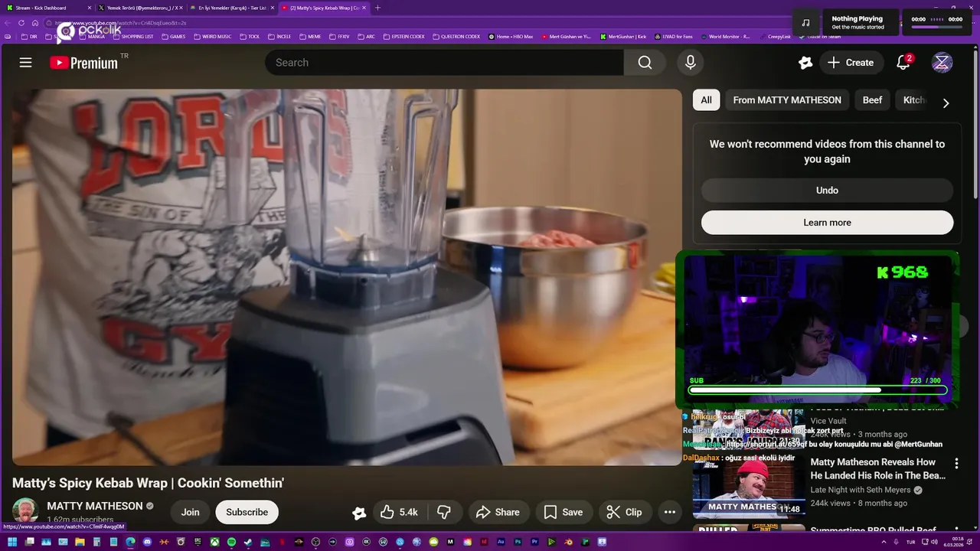Share the video

[498, 512]
